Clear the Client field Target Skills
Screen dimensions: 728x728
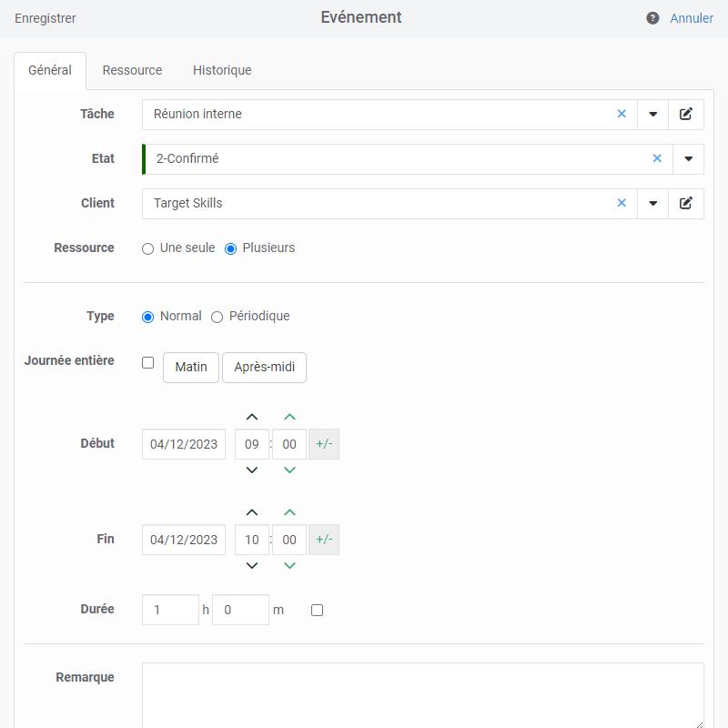622,203
